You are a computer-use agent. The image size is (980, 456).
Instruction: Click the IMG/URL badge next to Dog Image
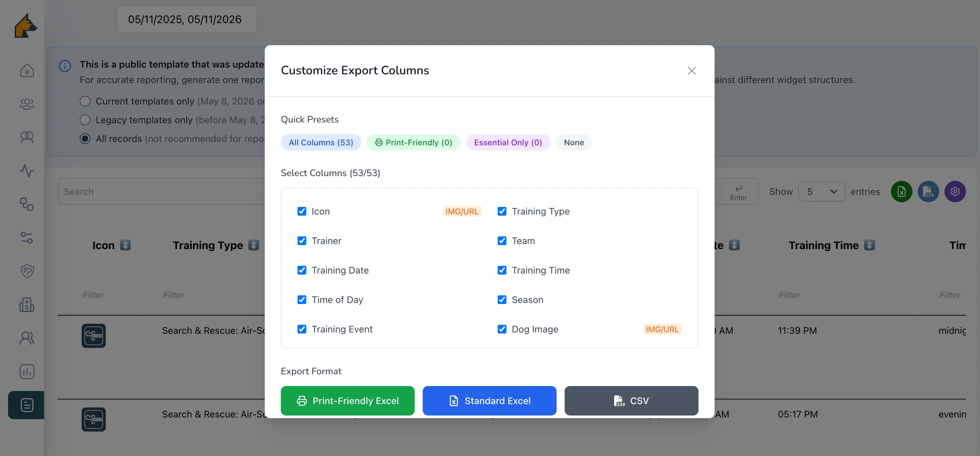662,329
